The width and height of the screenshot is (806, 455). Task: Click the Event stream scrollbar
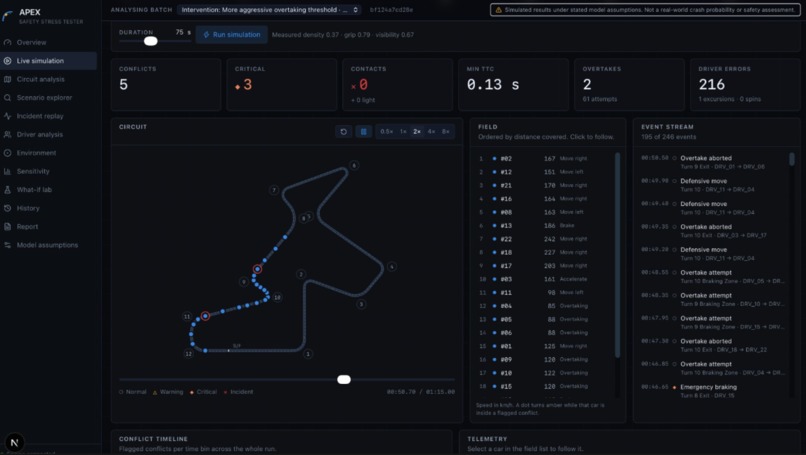coord(792,159)
